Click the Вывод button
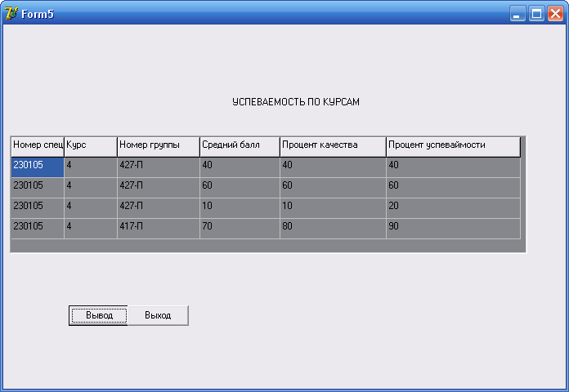Screen dimensions: 569x392 click(98, 315)
